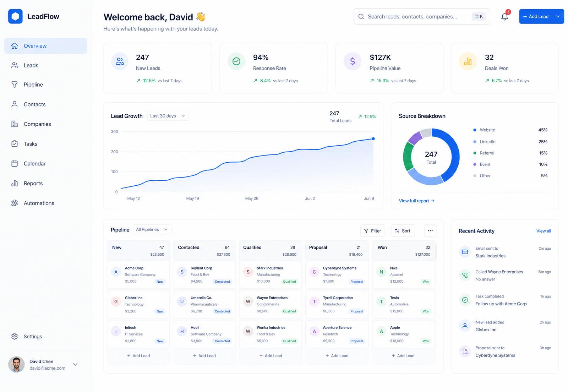Viewport: 568px width, 392px height.
Task: Open Reports in sidebar
Action: pyautogui.click(x=45, y=183)
